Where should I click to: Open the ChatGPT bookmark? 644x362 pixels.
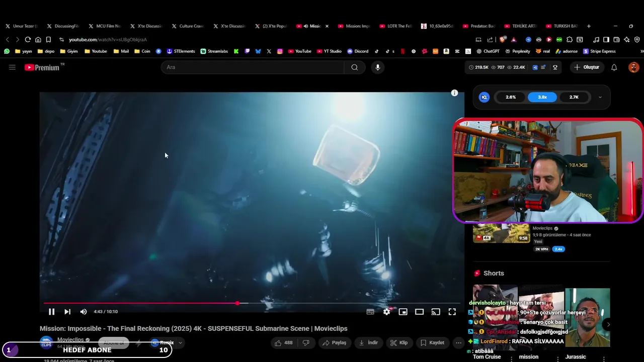pos(488,51)
